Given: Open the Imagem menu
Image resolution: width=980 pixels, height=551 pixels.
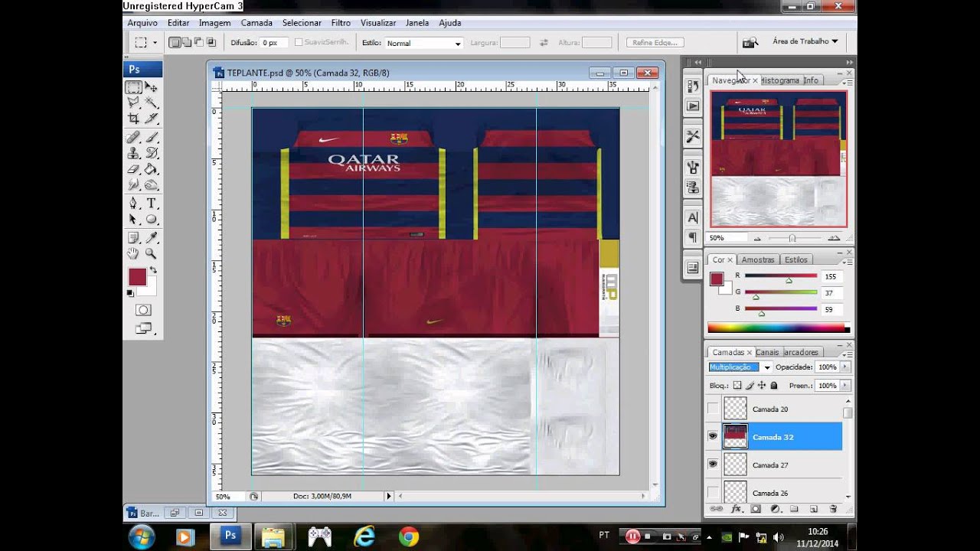Looking at the screenshot, I should (x=214, y=23).
